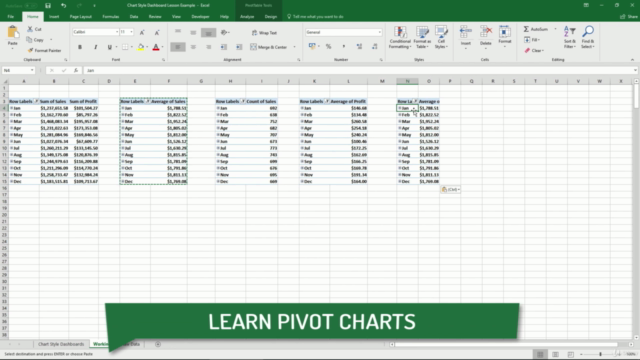Click the Undo arrow icon
Viewport: 640px width, 360px height.
tap(63, 5)
